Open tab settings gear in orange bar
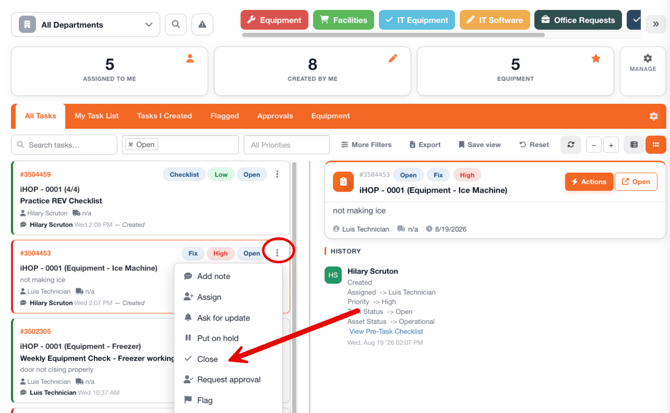The width and height of the screenshot is (670, 413). (x=653, y=116)
